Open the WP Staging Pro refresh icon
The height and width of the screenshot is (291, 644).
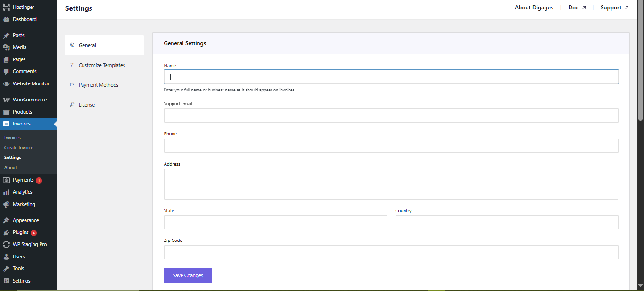[x=7, y=244]
